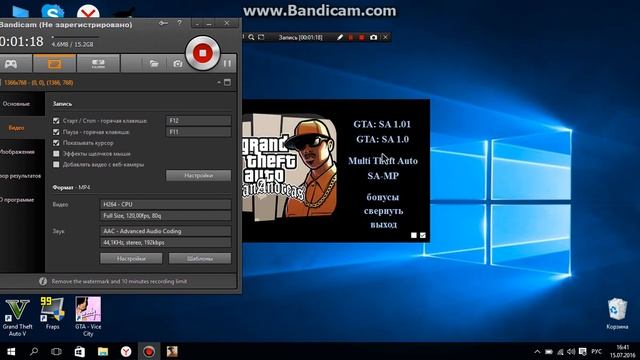The width and height of the screenshot is (640, 360).
Task: Expand hidden system tray icons
Action: [x=538, y=352]
